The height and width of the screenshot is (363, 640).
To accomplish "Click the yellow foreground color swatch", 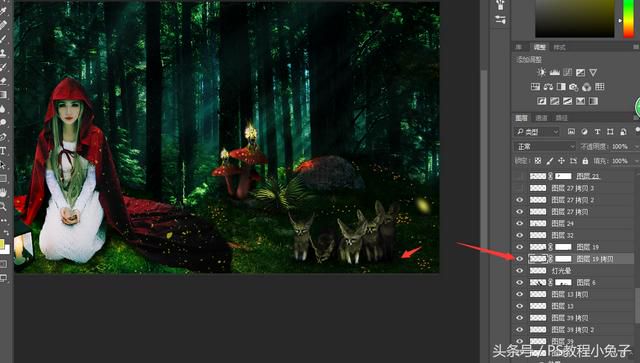I will pos(2,244).
